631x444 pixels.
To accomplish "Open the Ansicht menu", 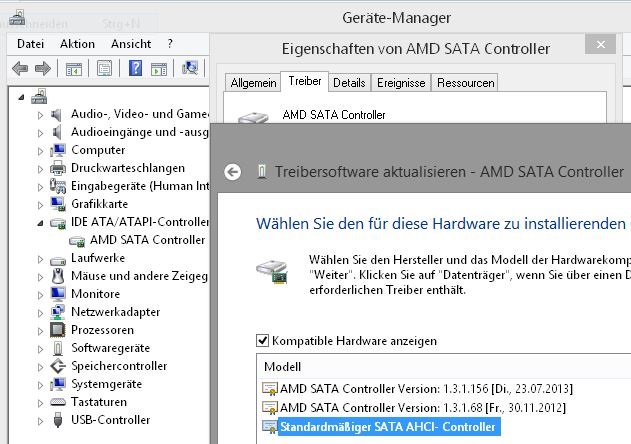I will (131, 43).
